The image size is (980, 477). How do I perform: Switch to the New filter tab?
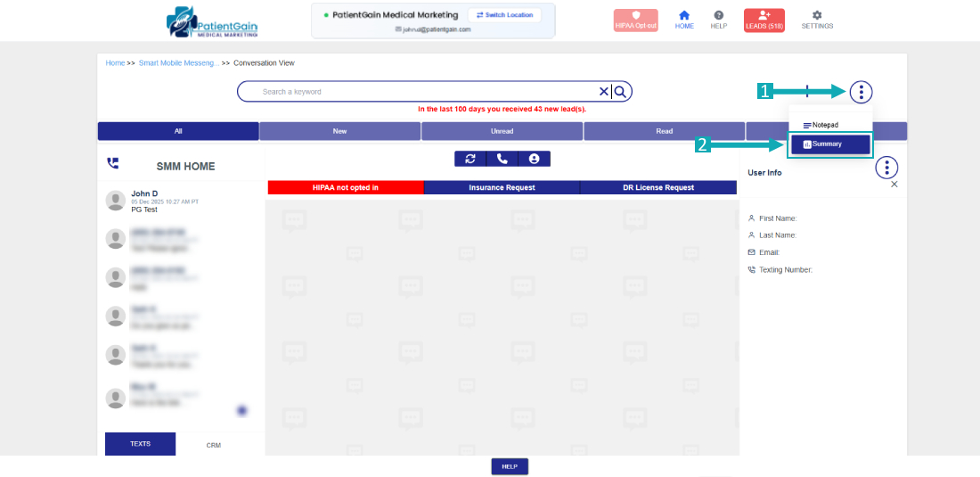(x=340, y=131)
